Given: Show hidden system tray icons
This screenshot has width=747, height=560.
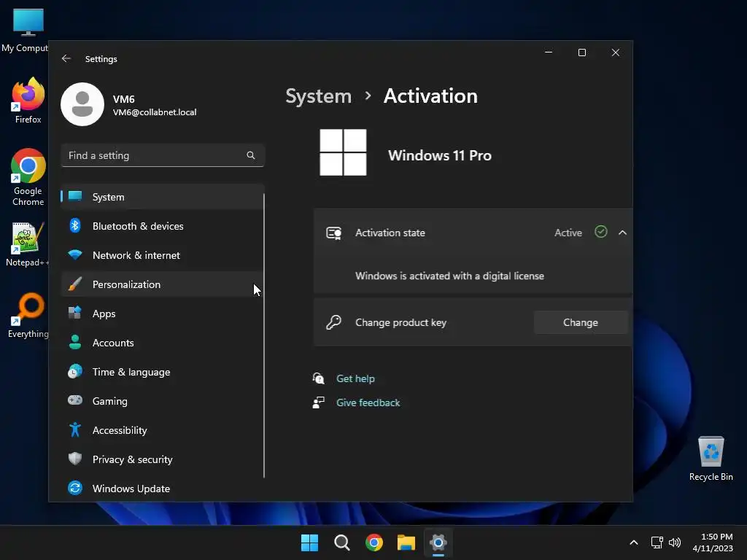Looking at the screenshot, I should coord(634,542).
